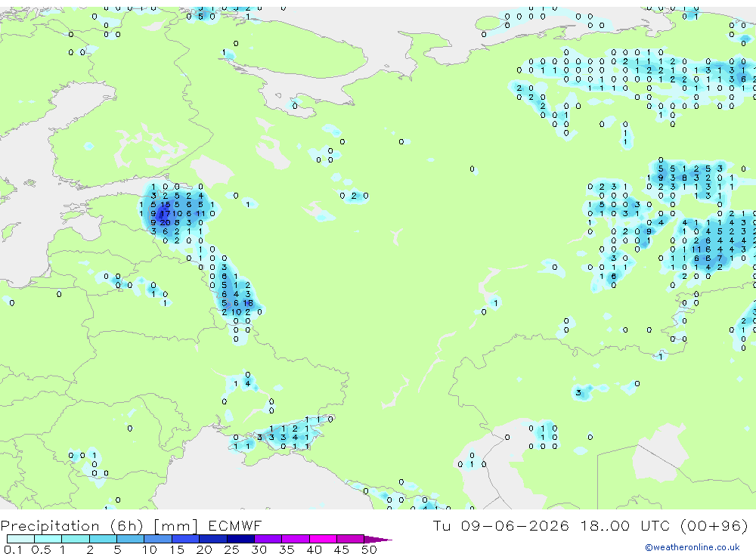Click the '17' precipitation value on the map
This screenshot has width=756, height=554.
[166, 213]
